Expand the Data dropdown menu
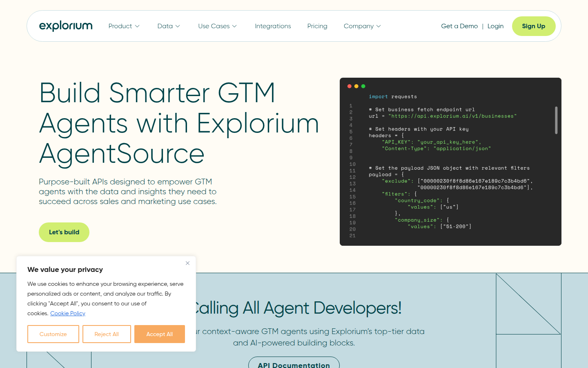Screen dimensions: 588x368 click(x=169, y=26)
